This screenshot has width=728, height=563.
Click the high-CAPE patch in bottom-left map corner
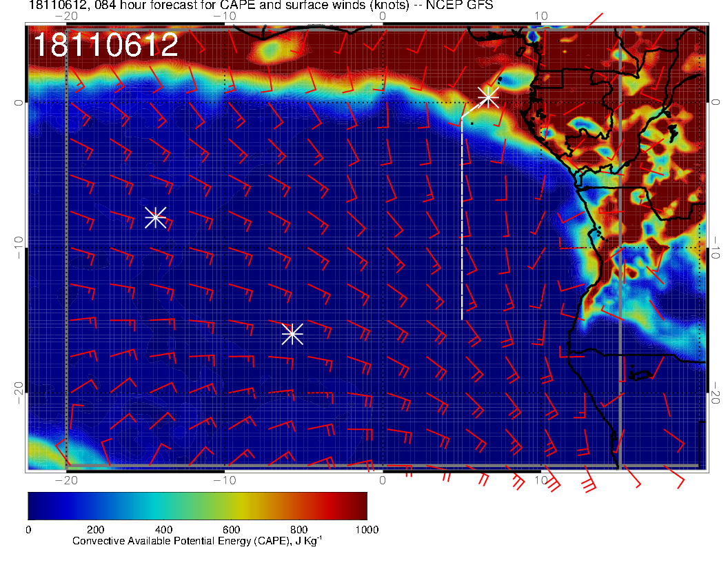point(43,455)
